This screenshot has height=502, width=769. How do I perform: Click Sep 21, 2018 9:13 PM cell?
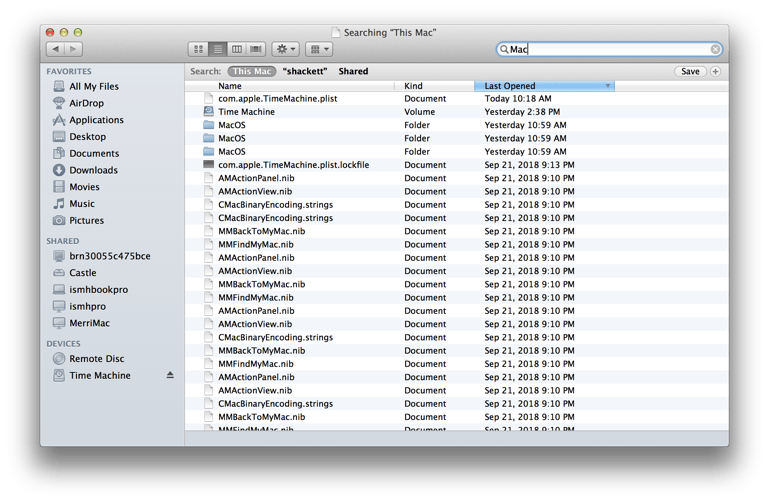tap(529, 165)
